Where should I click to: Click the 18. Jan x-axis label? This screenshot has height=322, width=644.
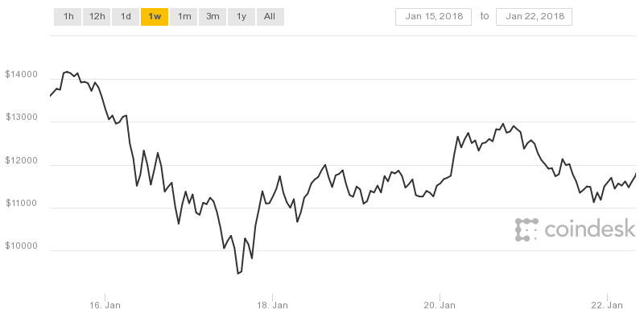[x=273, y=305]
